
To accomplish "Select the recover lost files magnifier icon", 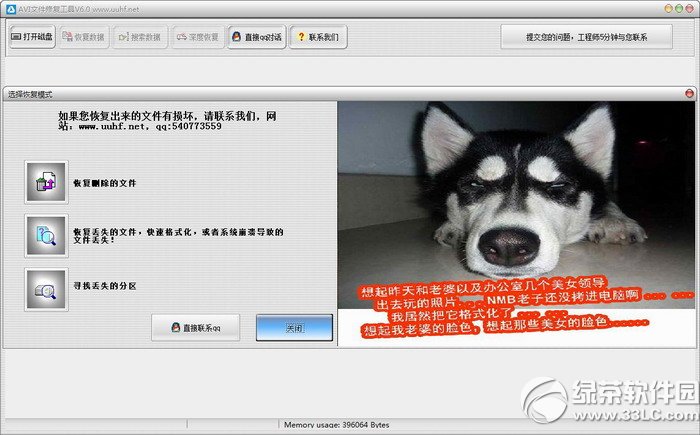I will click(46, 235).
